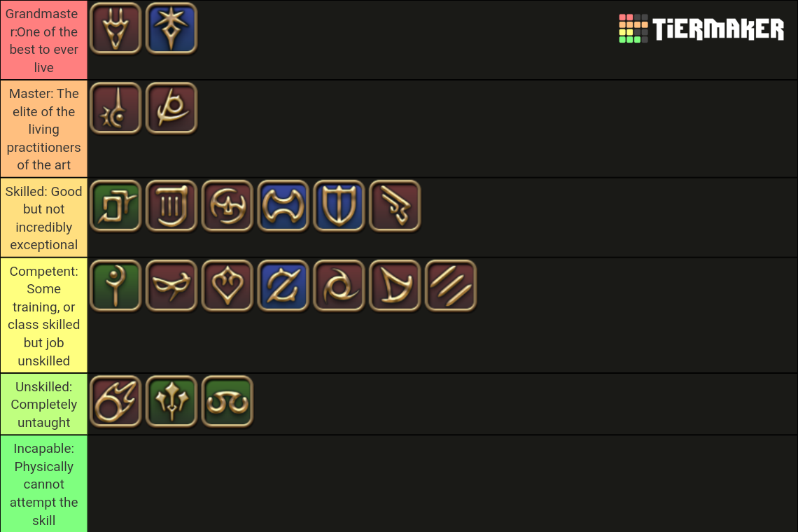Click the empty Incapable tier row area
The height and width of the screenshot is (532, 798).
click(441, 484)
